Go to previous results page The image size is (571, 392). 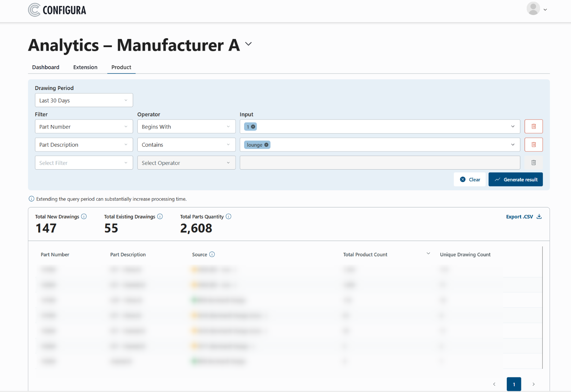click(x=494, y=384)
